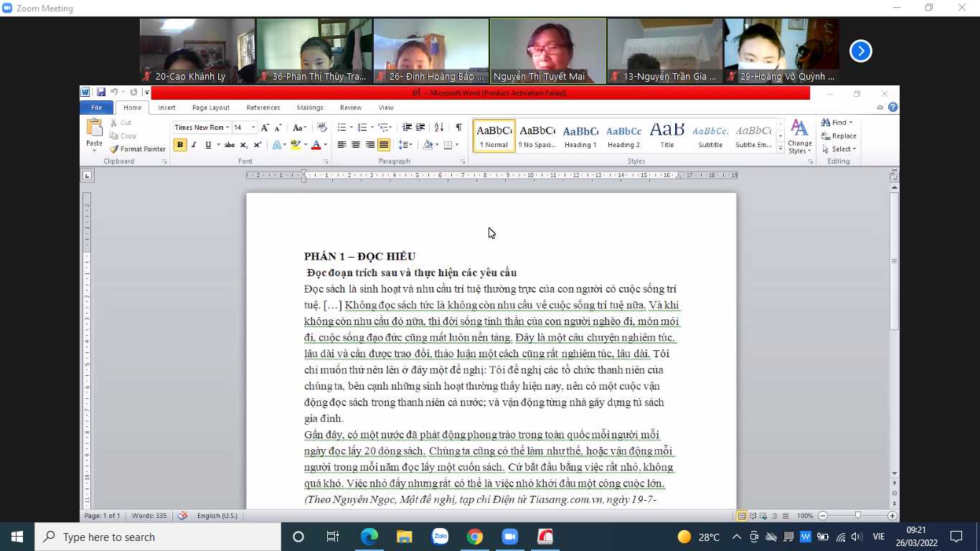Click the Decrease Indent icon
Image resolution: width=980 pixels, height=551 pixels.
point(407,128)
